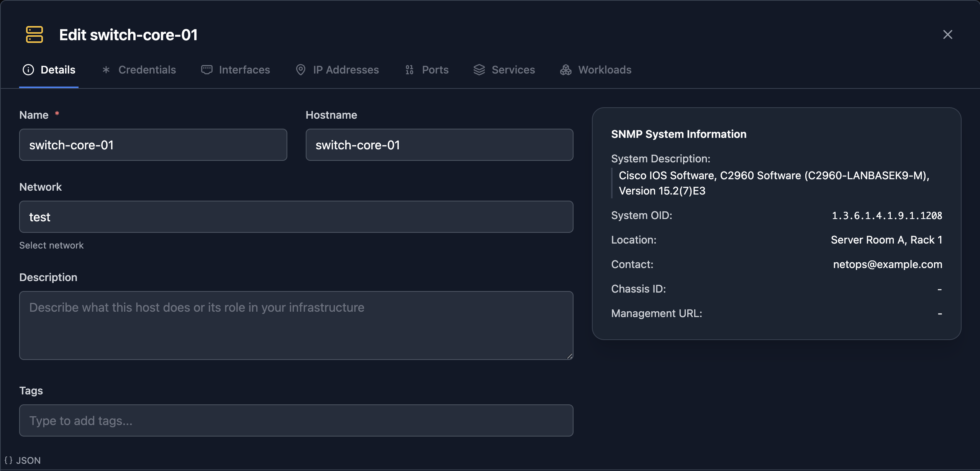Screen dimensions: 980x471
Task: Click the Credentials asterisk icon
Action: click(106, 70)
